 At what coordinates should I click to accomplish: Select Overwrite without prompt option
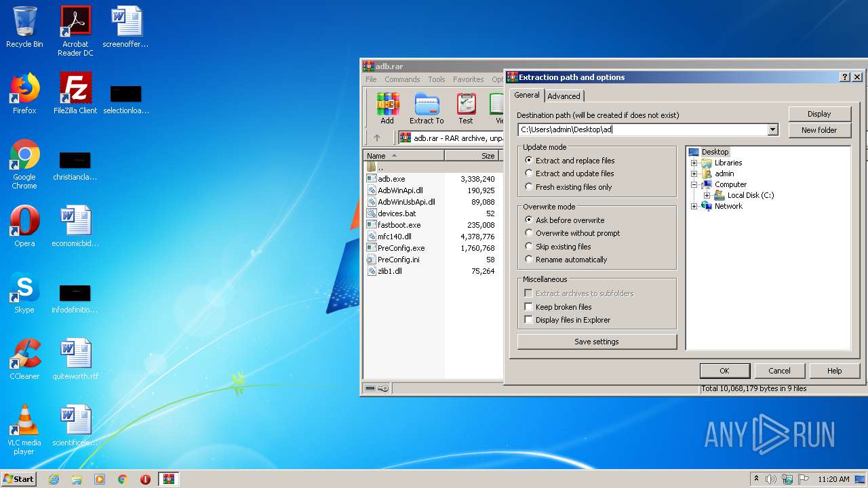(x=572, y=233)
